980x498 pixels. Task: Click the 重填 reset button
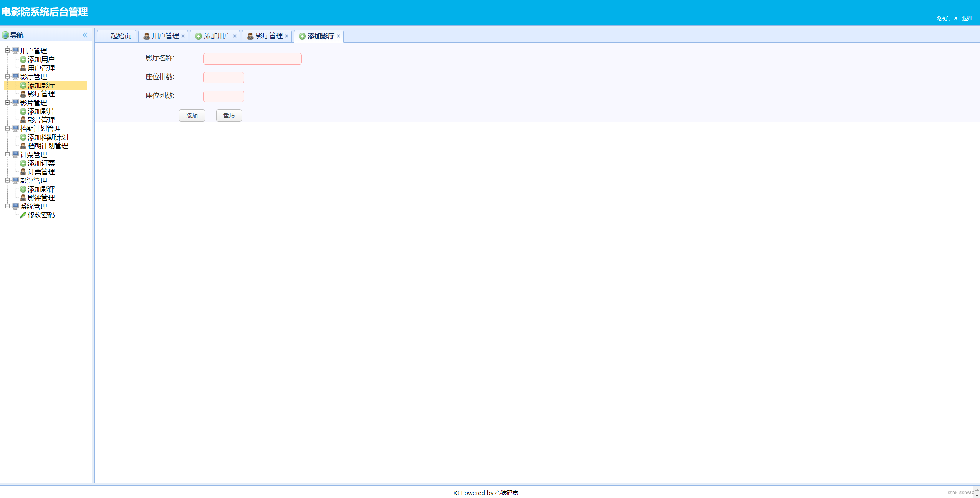(x=228, y=115)
